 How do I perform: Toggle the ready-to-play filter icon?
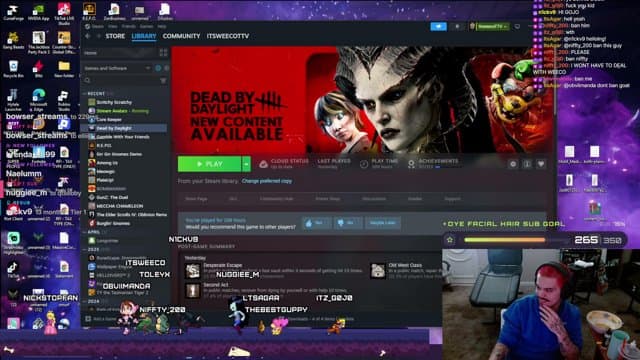(166, 68)
